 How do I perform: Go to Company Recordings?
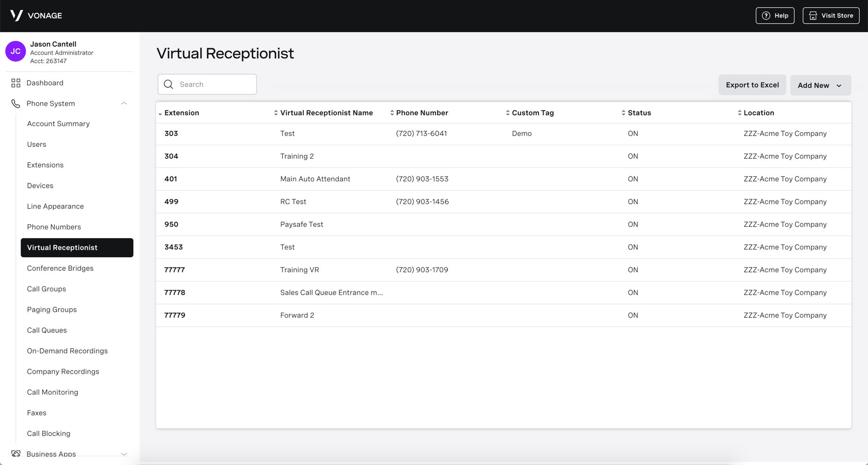(x=63, y=371)
